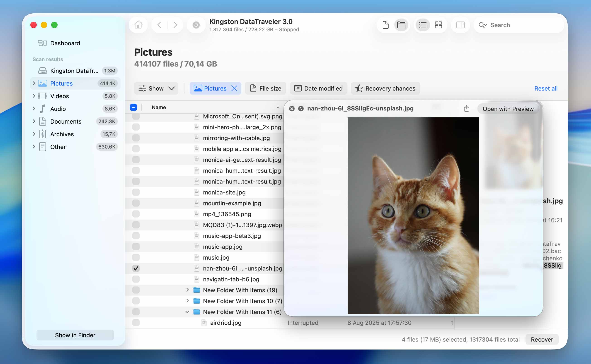The height and width of the screenshot is (364, 591).
Task: Open the Date modified filter
Action: click(x=318, y=88)
